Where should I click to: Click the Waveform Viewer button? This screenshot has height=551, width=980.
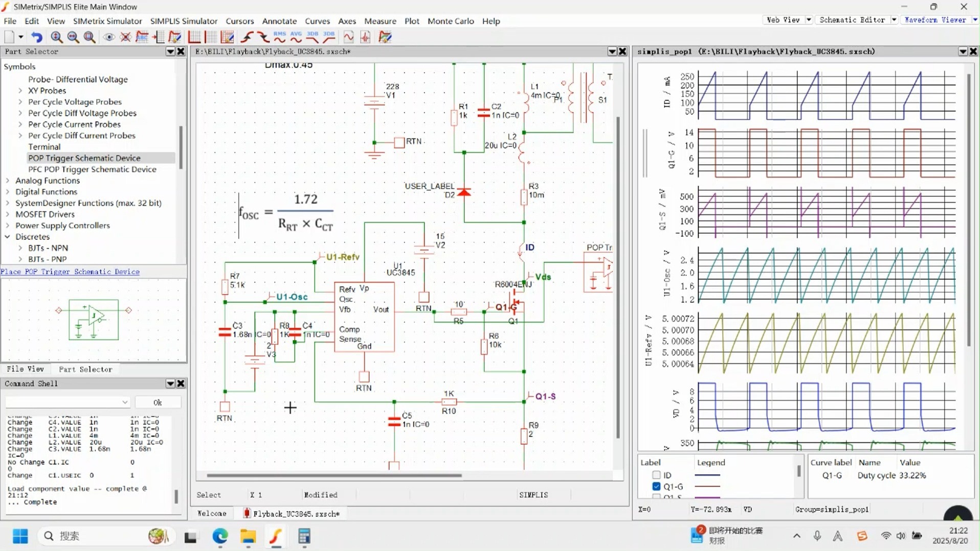coord(935,20)
